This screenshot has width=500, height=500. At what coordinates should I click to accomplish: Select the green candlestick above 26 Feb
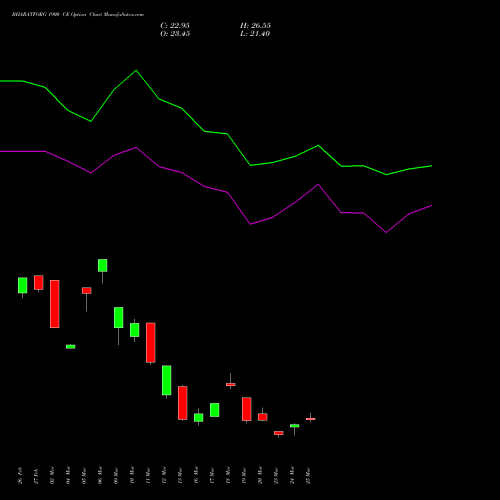(x=23, y=285)
